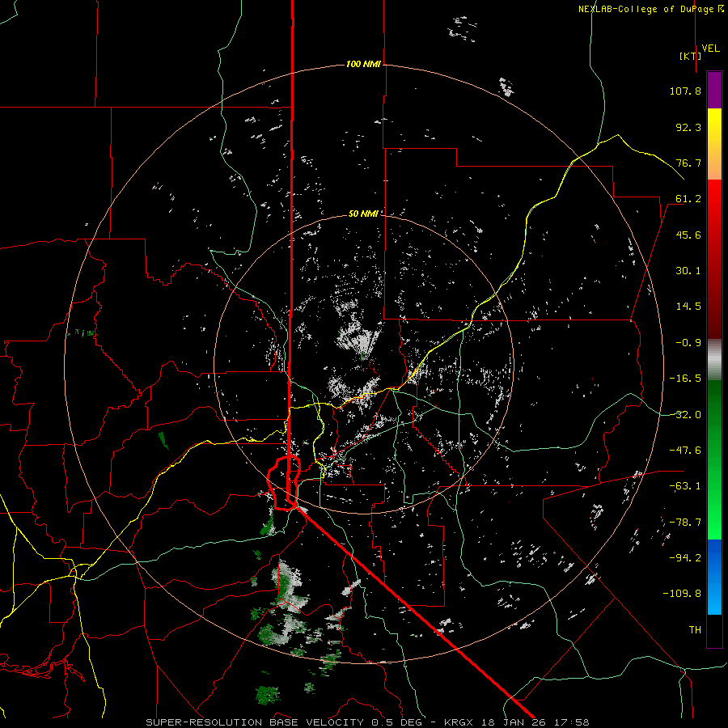Click the blue segment of velocity color bar
Screen dimensions: 728x728
pos(714,577)
